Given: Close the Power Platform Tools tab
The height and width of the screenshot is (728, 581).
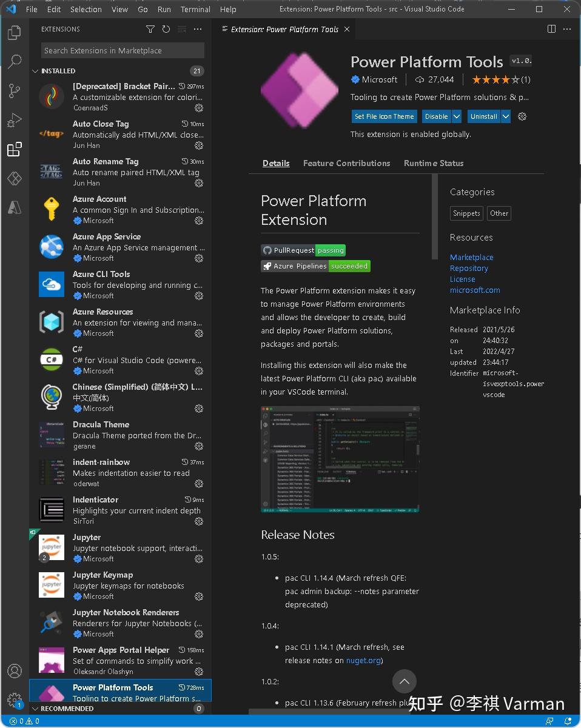Looking at the screenshot, I should coord(347,29).
